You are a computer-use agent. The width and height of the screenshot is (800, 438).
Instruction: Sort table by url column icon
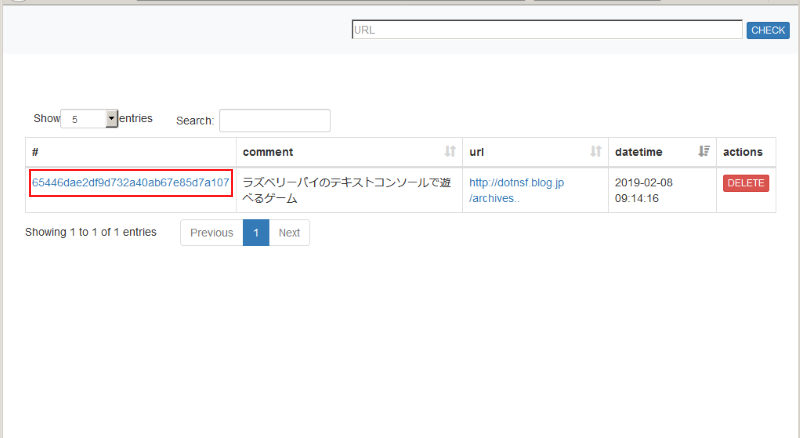(x=596, y=151)
